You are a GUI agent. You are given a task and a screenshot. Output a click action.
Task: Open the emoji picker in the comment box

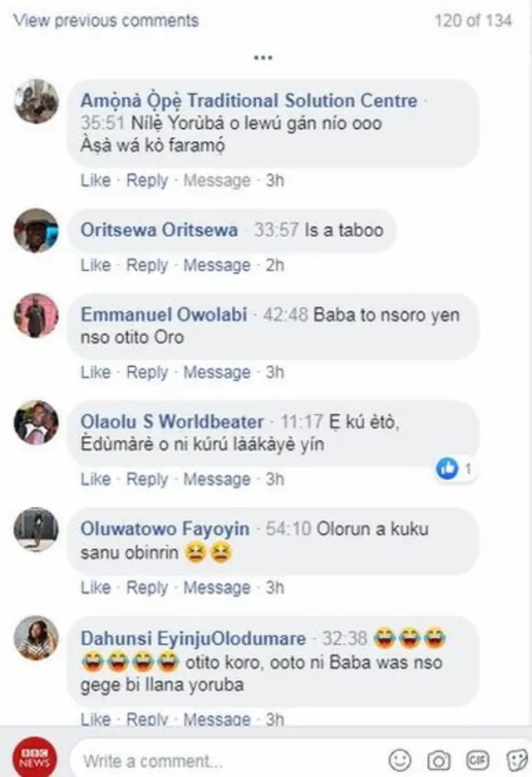tap(400, 759)
